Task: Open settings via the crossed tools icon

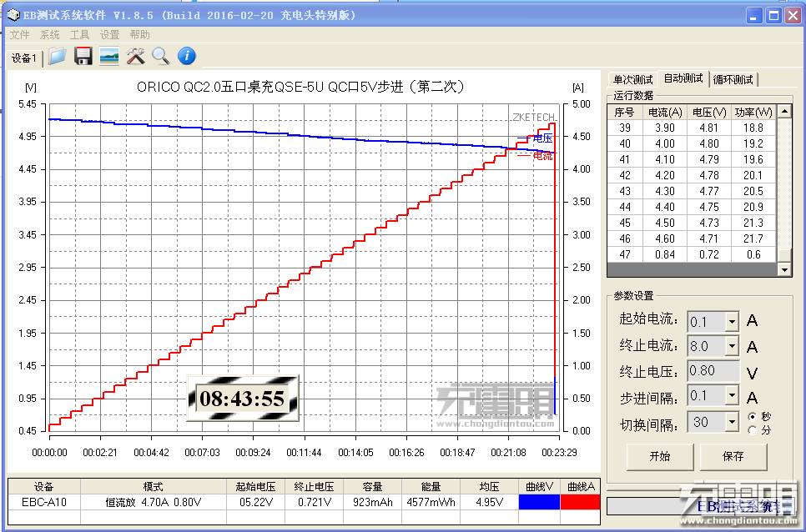Action: [136, 56]
